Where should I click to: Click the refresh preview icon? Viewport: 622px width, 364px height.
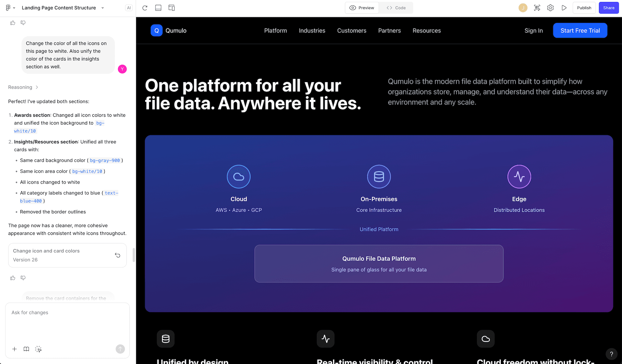tap(145, 8)
